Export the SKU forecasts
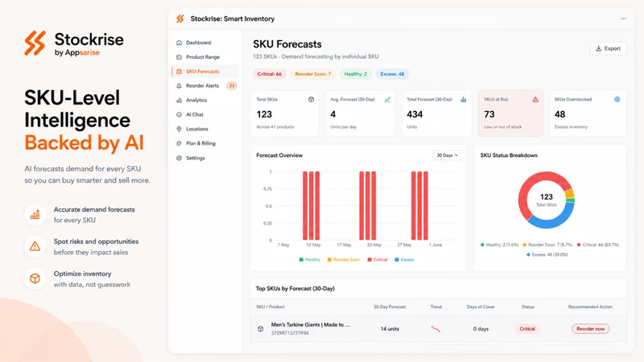Screen dimensions: 644x362 tap(609, 48)
